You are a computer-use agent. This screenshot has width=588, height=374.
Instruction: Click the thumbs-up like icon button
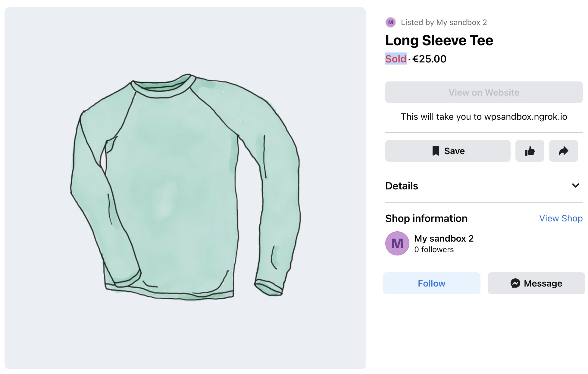[x=530, y=151]
